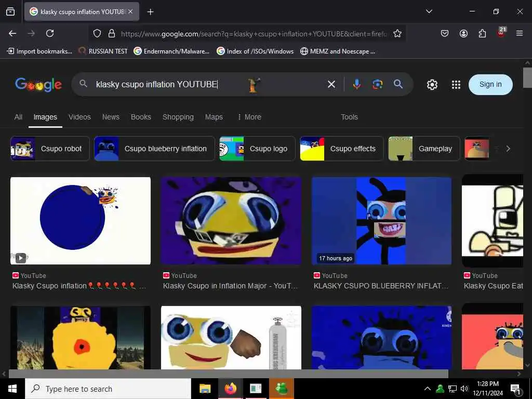Select the Images tab
This screenshot has height=399, width=532.
pos(45,117)
